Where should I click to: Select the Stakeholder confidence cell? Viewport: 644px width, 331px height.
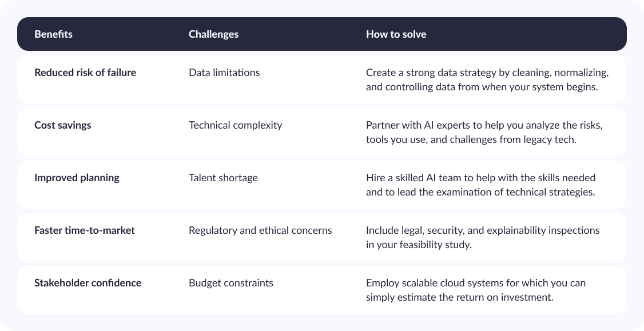pyautogui.click(x=88, y=283)
